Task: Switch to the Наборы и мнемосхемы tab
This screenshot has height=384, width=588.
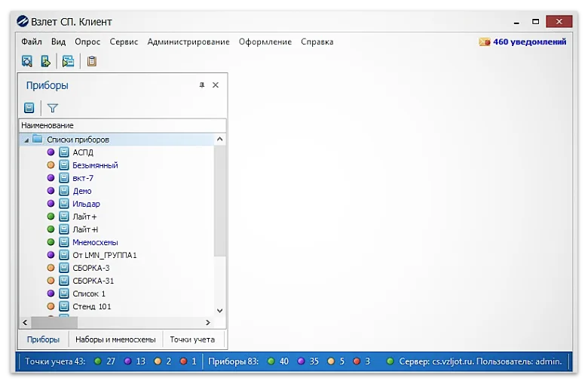Action: pyautogui.click(x=115, y=339)
